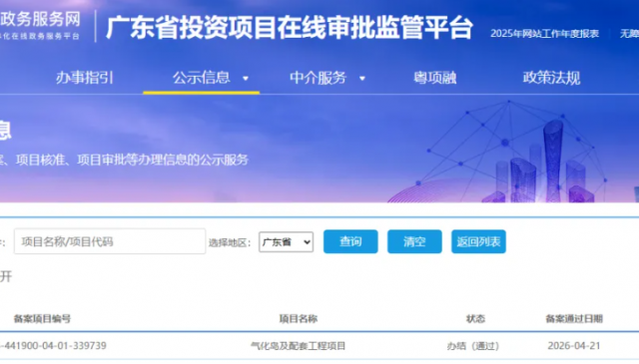Screen dimensions: 639x364
Task: Click the 广东省投资项目在线审批监管平台 title
Action: click(290, 27)
